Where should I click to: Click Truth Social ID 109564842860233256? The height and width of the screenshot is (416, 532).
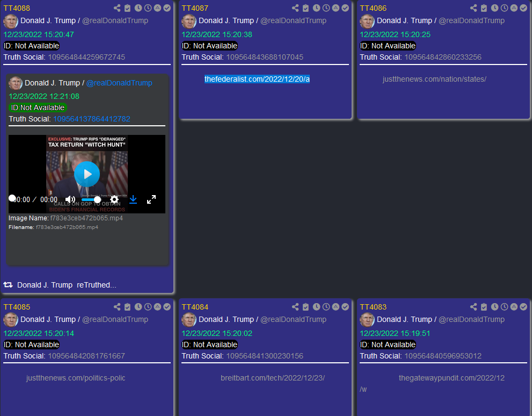(x=443, y=57)
